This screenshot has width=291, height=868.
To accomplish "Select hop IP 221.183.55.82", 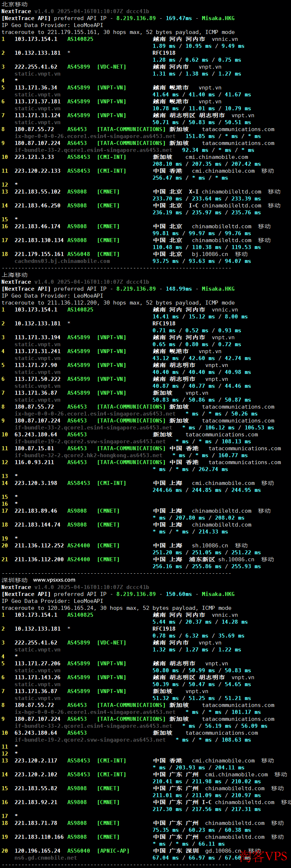I will (36, 788).
